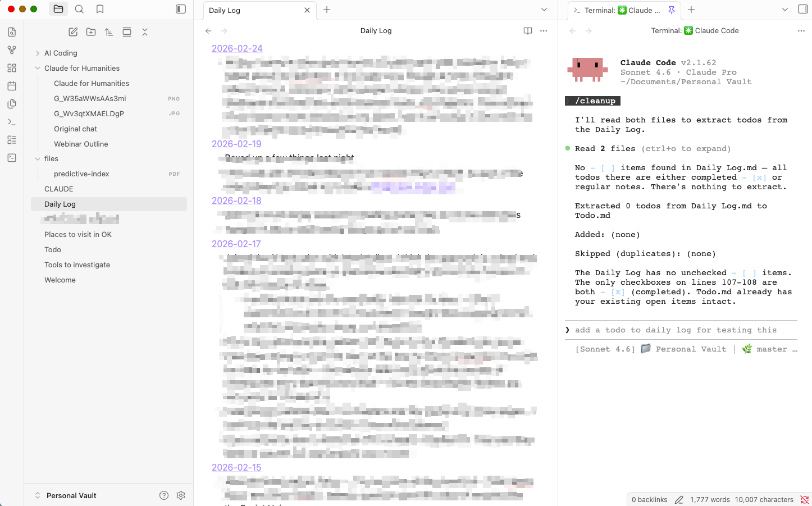Screen dimensions: 812x506
Task: Navigate forward in the Daily Log pane
Action: pyautogui.click(x=224, y=31)
